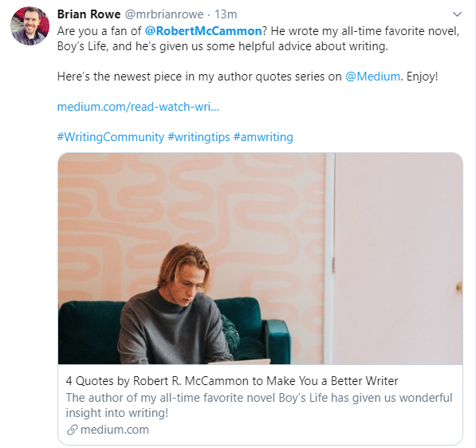Screen dimensions: 476x448
Task: Open Brian Rowe's profile avatar
Action: (x=30, y=26)
